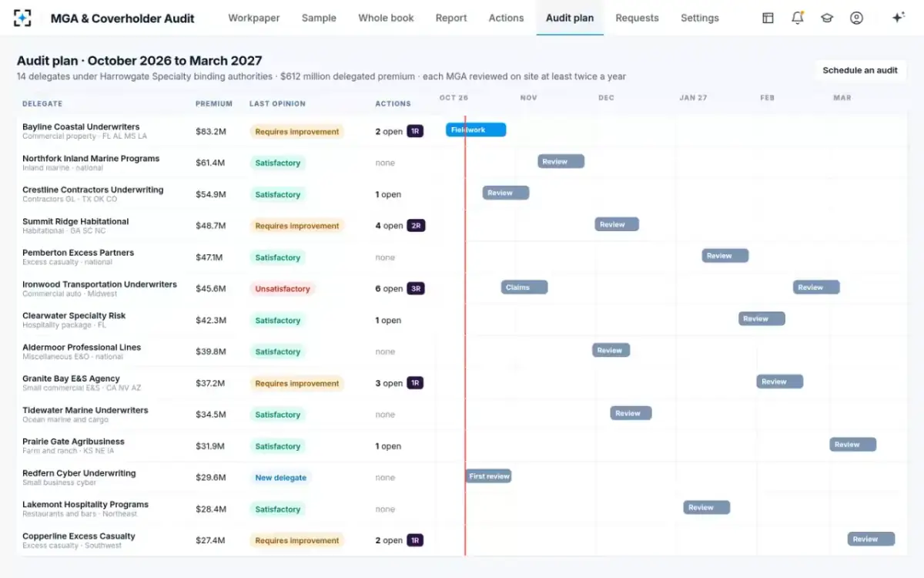Select the Lakemont Hospitality Review bar
The width and height of the screenshot is (924, 578).
(x=706, y=507)
